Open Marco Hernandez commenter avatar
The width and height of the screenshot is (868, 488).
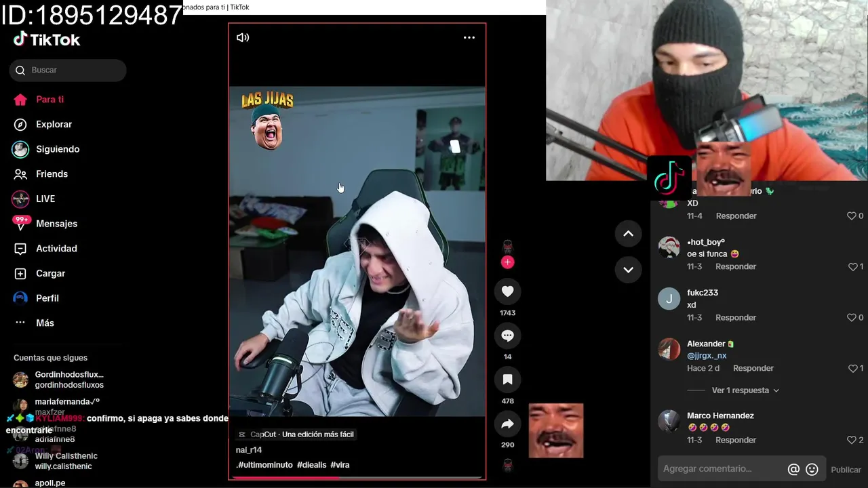click(669, 421)
